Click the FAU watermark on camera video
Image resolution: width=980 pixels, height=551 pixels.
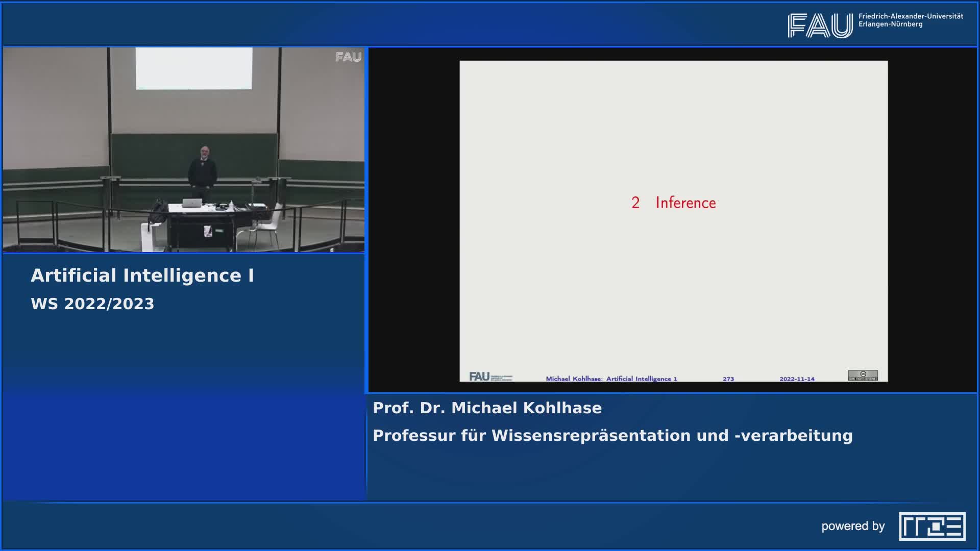click(348, 57)
